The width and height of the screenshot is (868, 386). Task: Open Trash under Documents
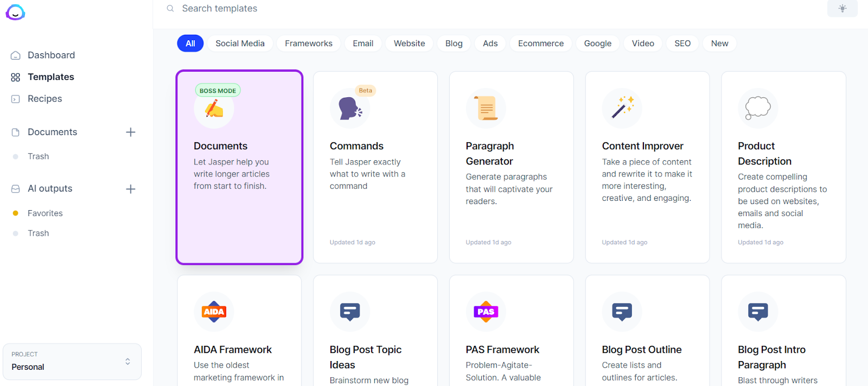tap(39, 156)
